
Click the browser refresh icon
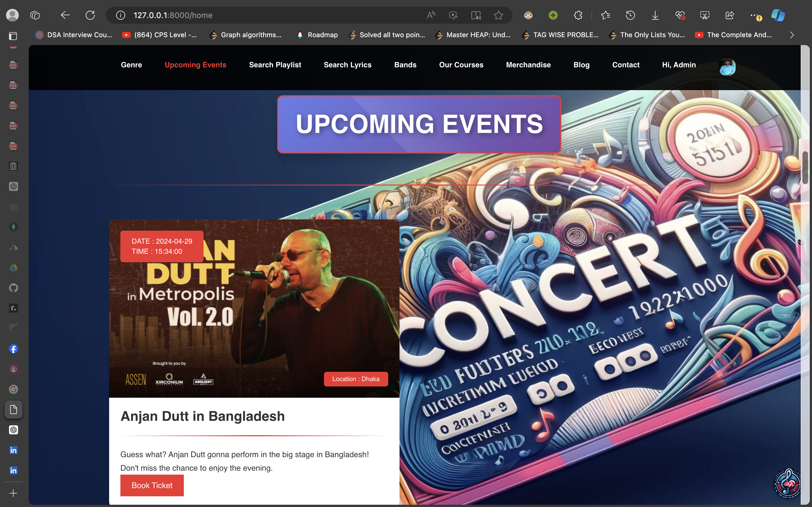[x=90, y=15]
